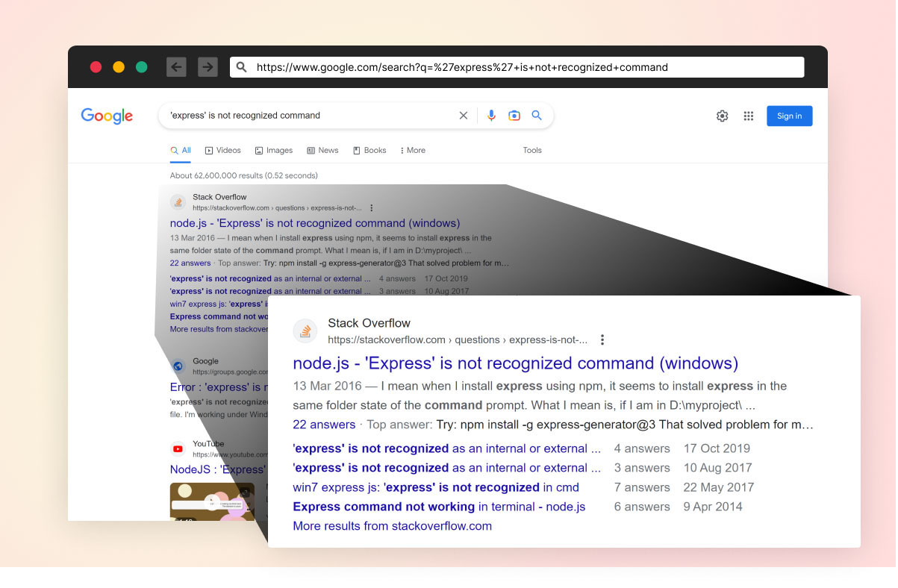Click the red window control dot
The height and width of the screenshot is (588, 898).
[96, 67]
